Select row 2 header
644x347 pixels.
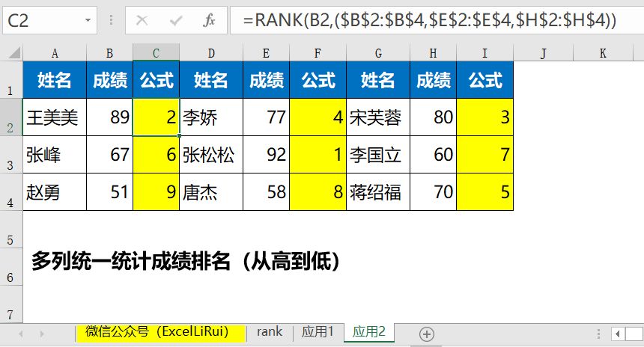pyautogui.click(x=11, y=117)
